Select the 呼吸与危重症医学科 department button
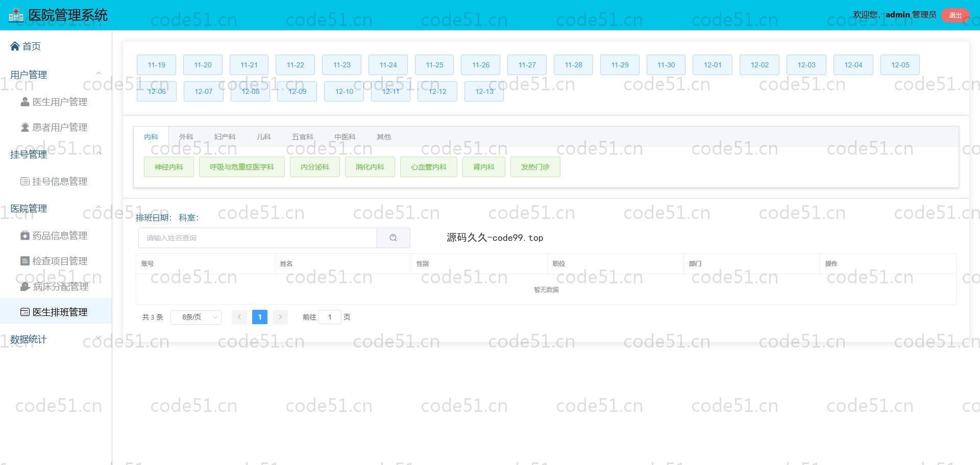Image resolution: width=980 pixels, height=465 pixels. [x=242, y=167]
